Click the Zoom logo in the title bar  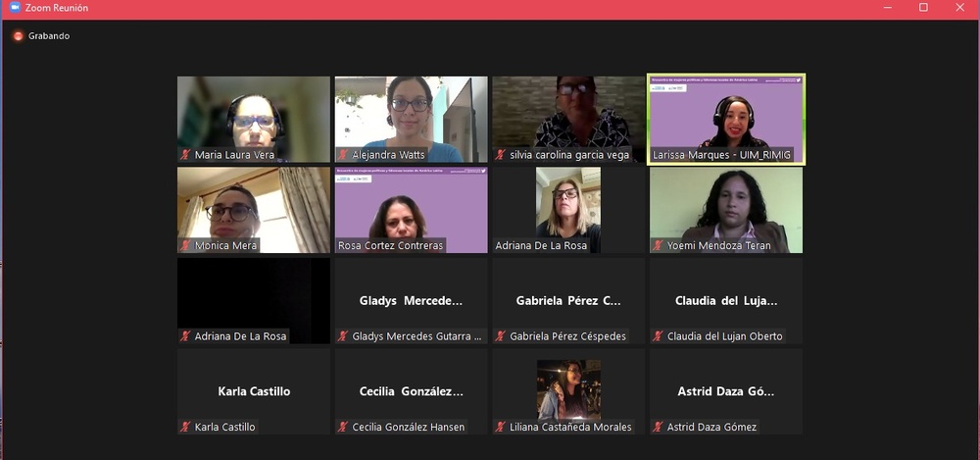[x=15, y=8]
